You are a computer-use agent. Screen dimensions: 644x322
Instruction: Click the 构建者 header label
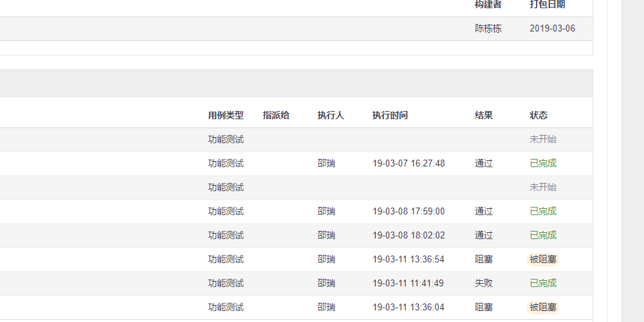(x=488, y=5)
